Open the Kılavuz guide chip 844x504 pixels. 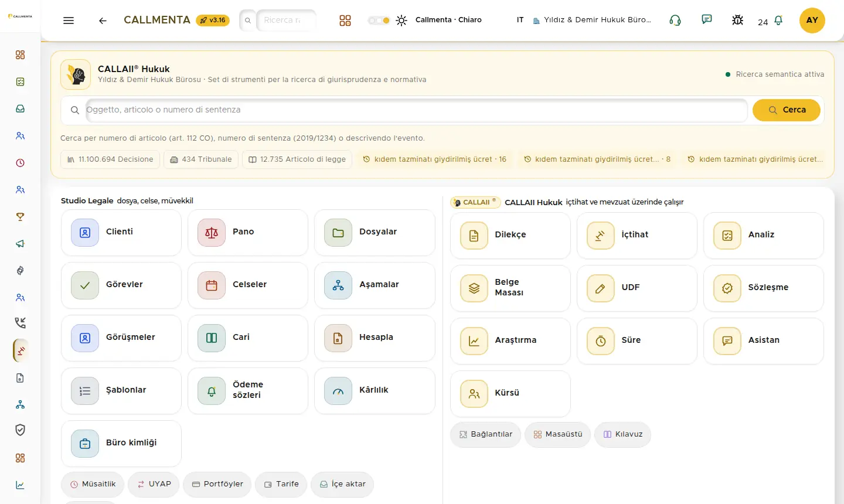click(622, 435)
